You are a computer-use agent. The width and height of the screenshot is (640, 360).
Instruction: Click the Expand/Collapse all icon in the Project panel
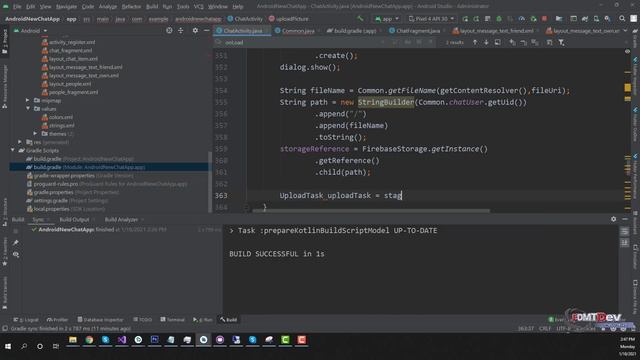click(180, 31)
